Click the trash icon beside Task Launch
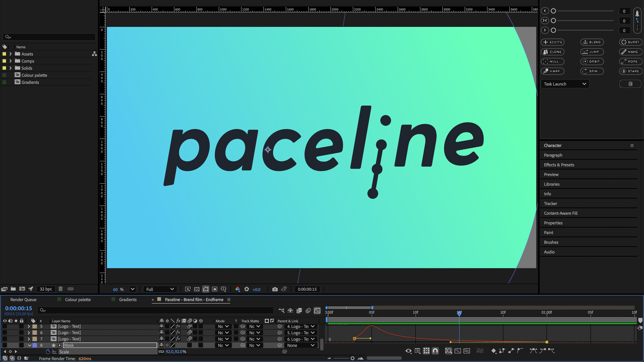 click(x=630, y=84)
